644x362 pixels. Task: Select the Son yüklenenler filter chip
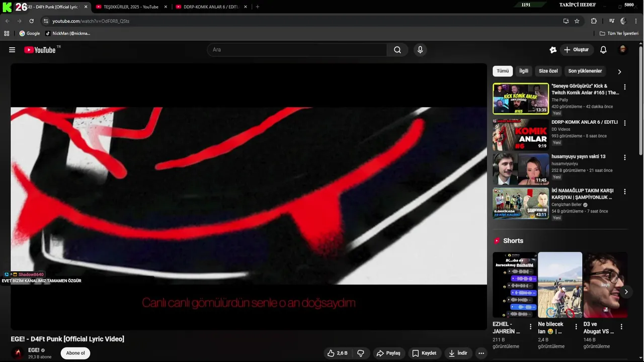(585, 71)
